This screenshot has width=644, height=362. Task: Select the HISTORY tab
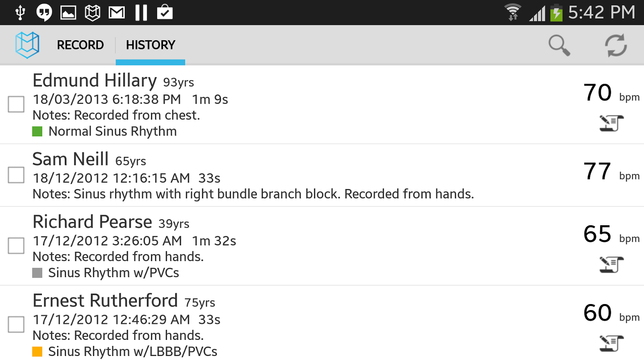150,45
